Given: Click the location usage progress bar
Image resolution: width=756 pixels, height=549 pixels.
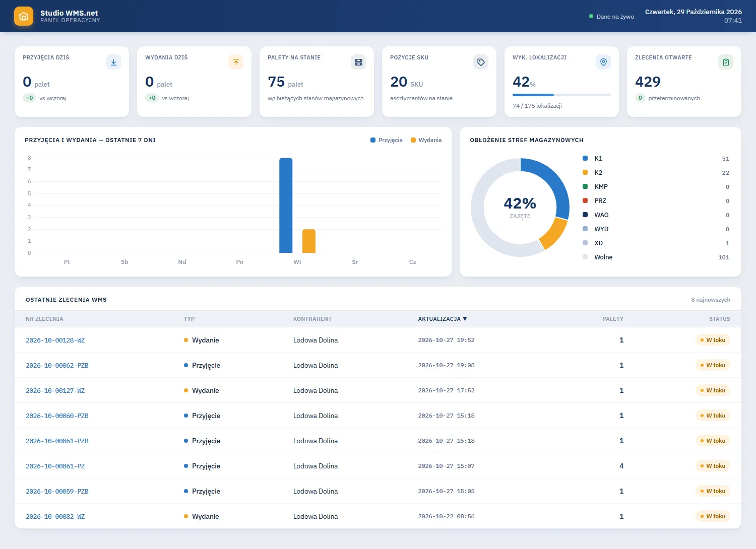Looking at the screenshot, I should tap(561, 95).
